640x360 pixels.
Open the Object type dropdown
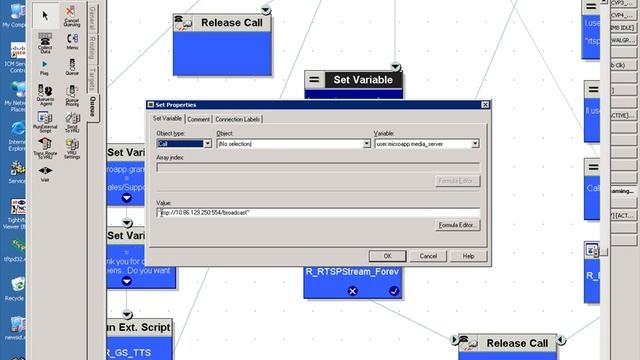(x=207, y=144)
